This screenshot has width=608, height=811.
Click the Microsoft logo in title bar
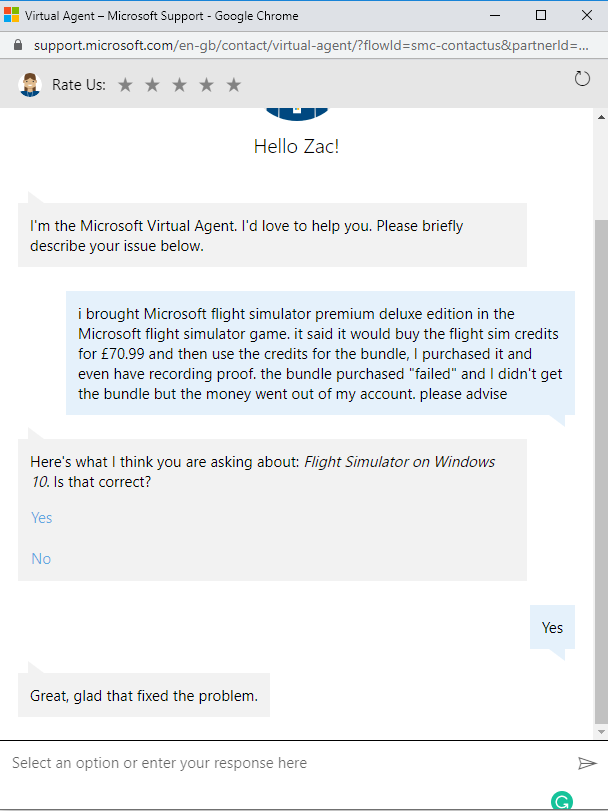[11, 15]
